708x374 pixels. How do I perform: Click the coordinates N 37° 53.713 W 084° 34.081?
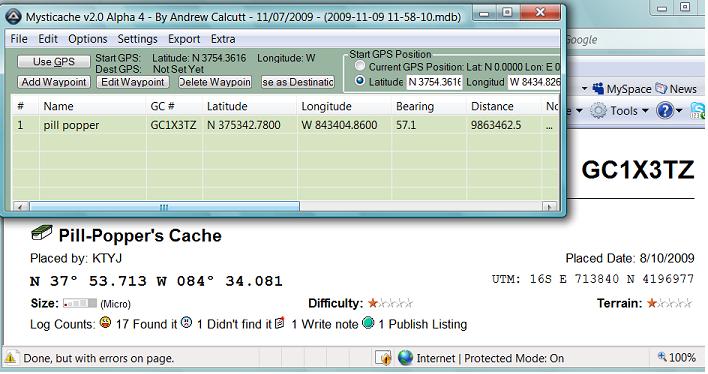[156, 281]
